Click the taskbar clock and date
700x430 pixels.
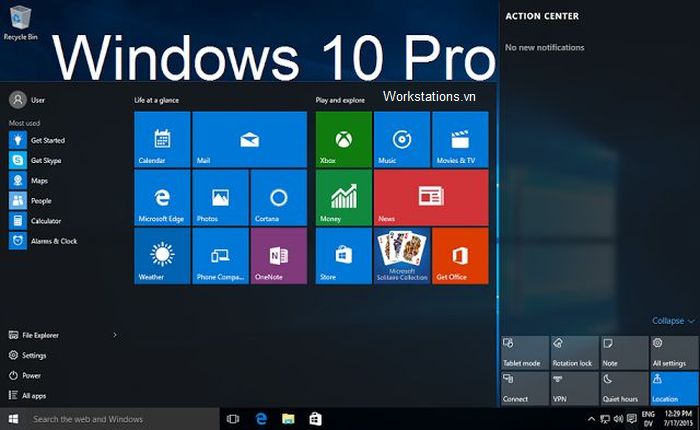coord(678,418)
